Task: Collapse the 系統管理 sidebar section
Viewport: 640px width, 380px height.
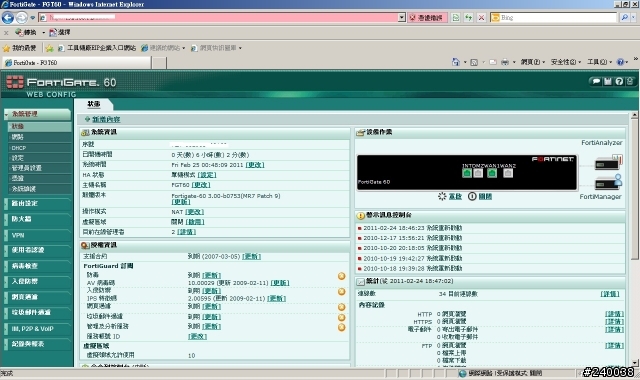Action: click(37, 114)
